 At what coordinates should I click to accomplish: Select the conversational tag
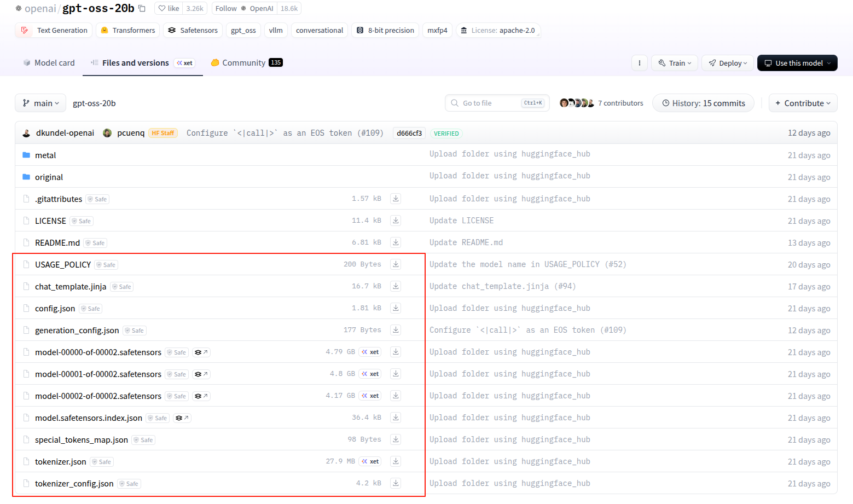(320, 30)
